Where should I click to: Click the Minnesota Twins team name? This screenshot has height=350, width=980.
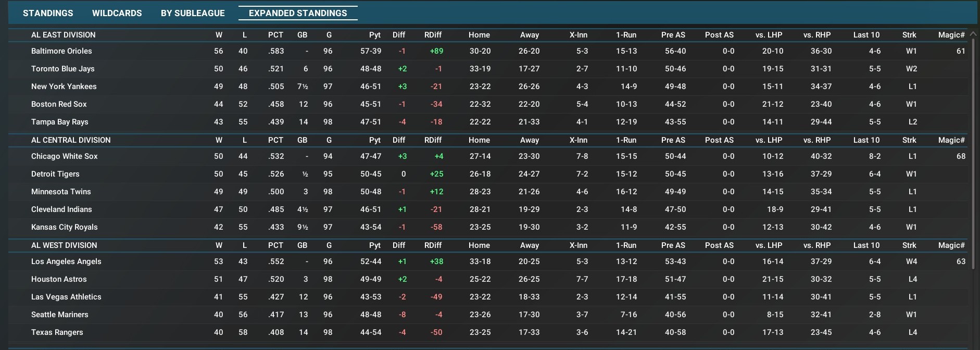point(61,192)
